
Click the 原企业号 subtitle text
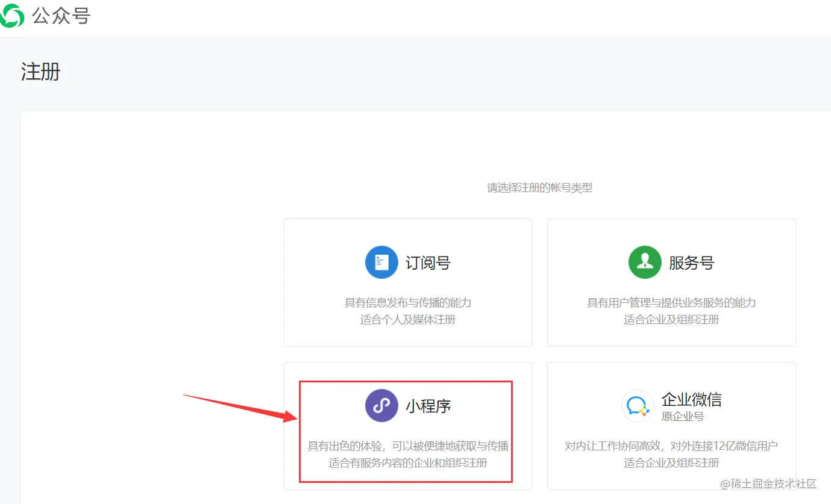click(683, 416)
